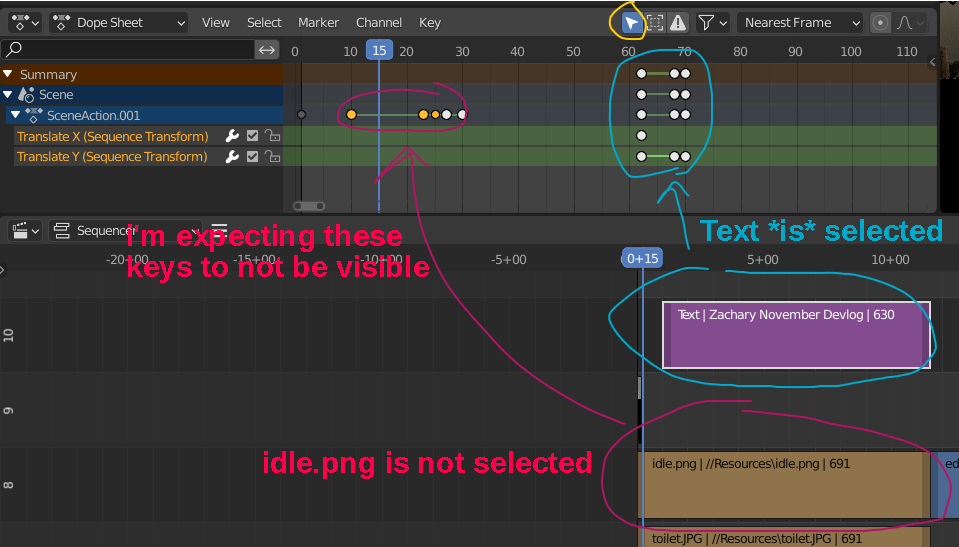Click Translate X modifier wrench icon
This screenshot has height=547, width=959.
[x=232, y=136]
